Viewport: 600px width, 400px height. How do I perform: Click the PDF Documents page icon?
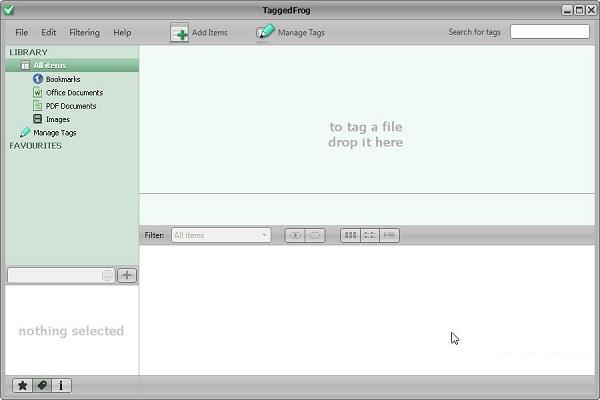pos(38,106)
